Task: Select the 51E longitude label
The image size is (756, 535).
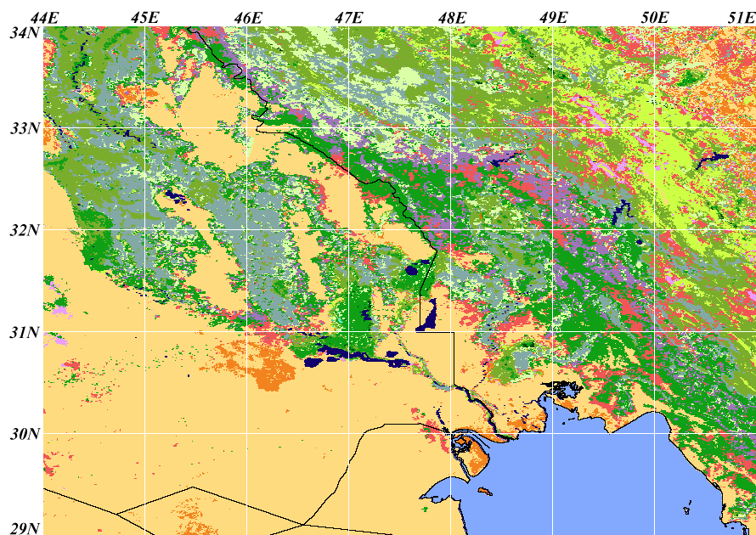Action: click(742, 18)
